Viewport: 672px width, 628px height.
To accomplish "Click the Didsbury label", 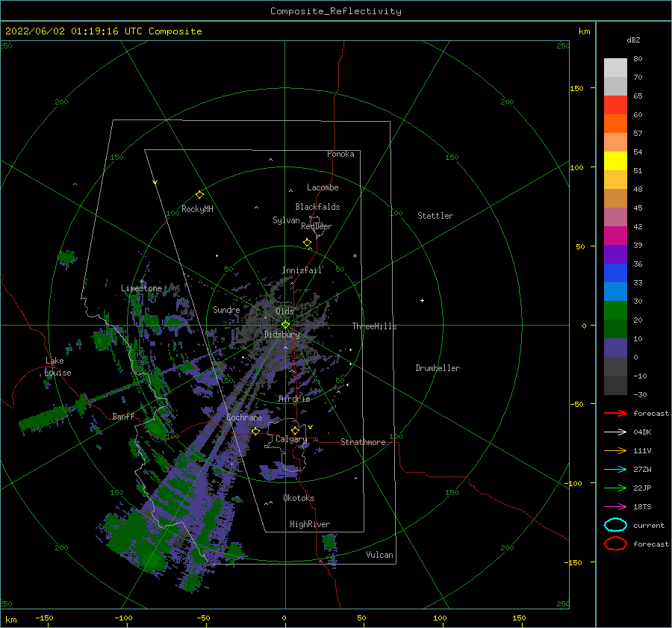I will [x=281, y=335].
